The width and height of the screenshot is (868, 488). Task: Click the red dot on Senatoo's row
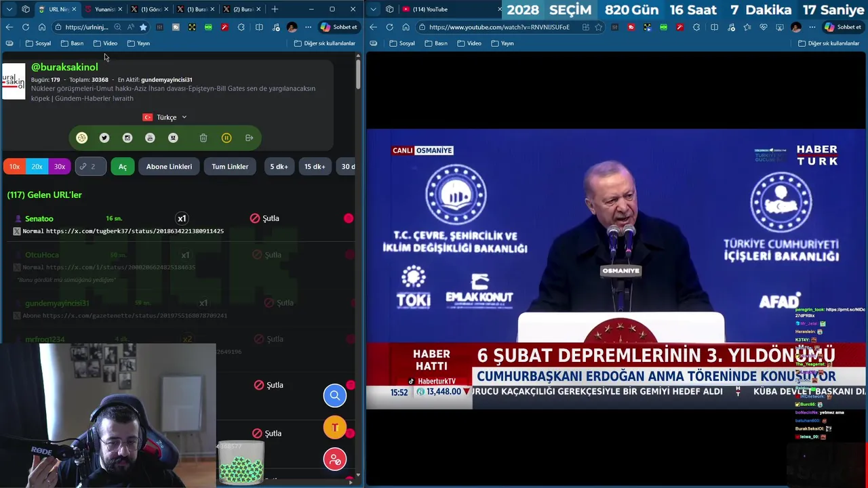[349, 218]
